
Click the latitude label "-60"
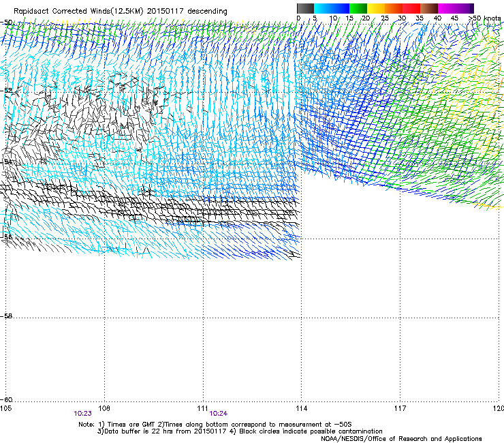pos(6,399)
